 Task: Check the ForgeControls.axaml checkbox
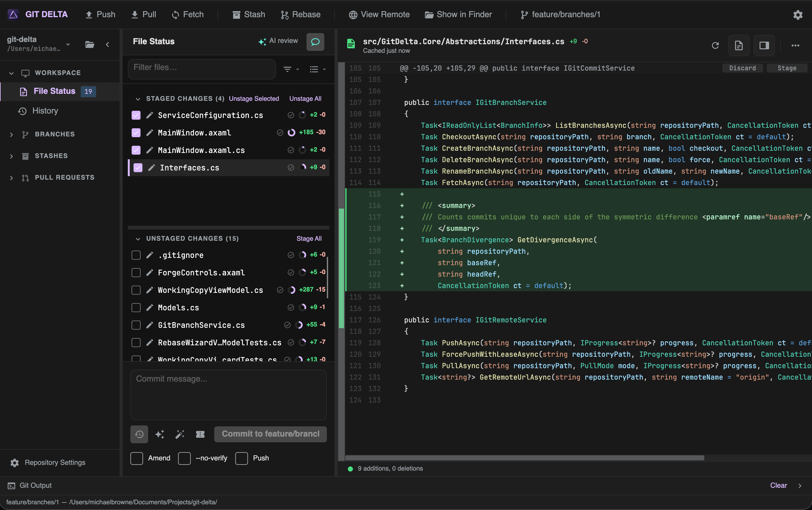click(136, 272)
